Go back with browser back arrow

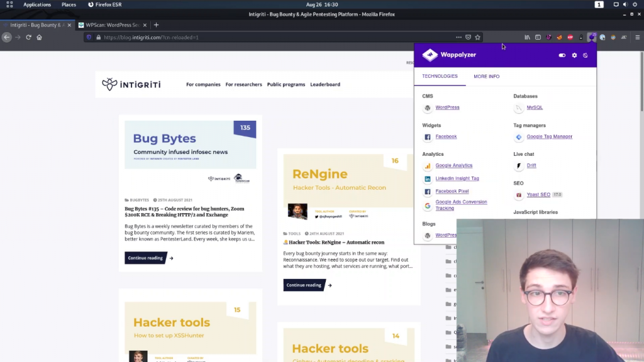coord(6,37)
